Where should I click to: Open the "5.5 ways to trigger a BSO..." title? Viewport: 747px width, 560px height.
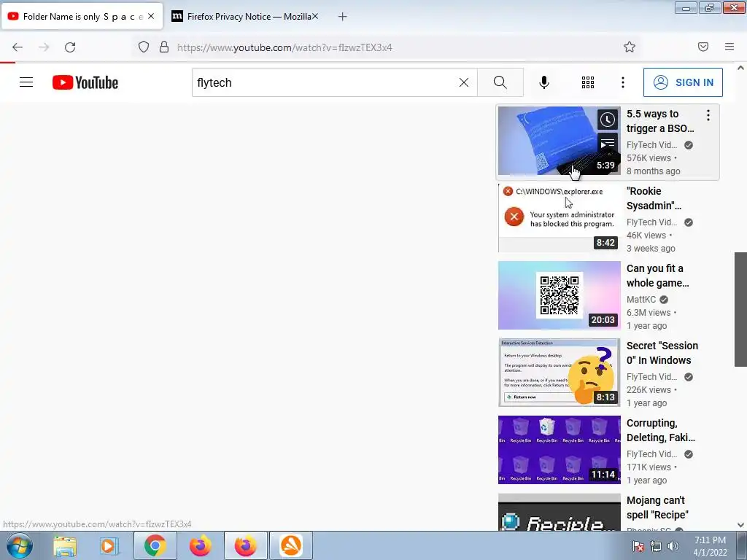click(x=660, y=121)
